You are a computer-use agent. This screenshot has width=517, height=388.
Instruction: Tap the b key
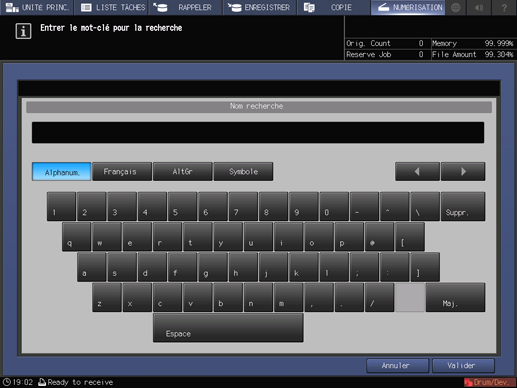pyautogui.click(x=228, y=297)
